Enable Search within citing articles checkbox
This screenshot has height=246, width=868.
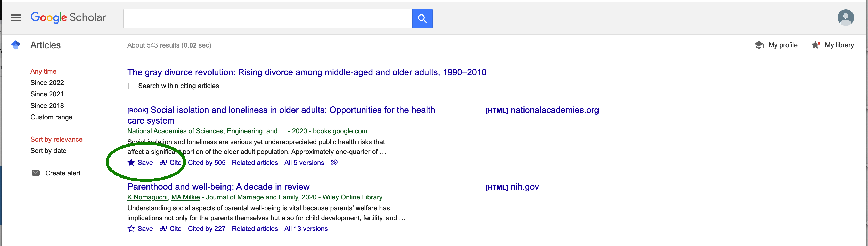pyautogui.click(x=132, y=86)
